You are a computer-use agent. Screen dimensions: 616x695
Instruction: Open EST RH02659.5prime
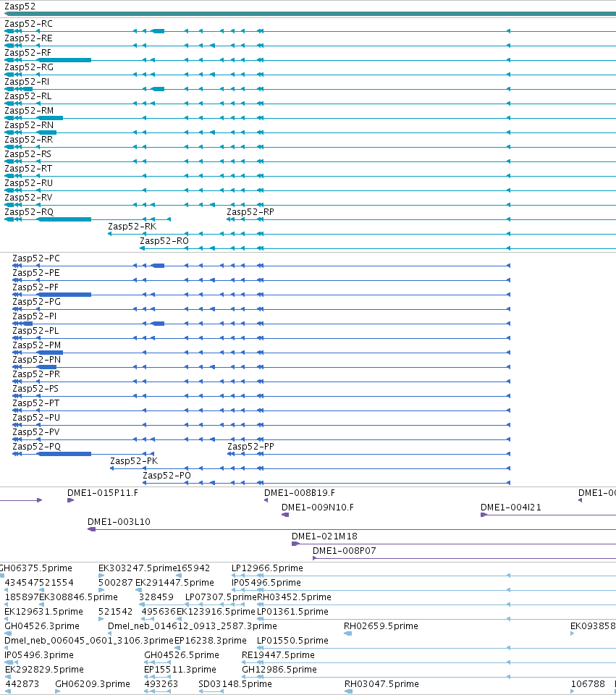tap(381, 626)
